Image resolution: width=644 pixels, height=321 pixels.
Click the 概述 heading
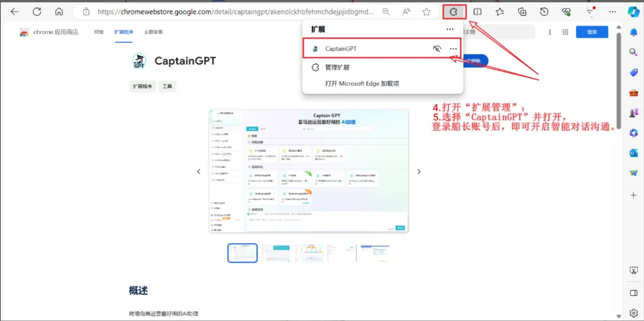coord(139,291)
